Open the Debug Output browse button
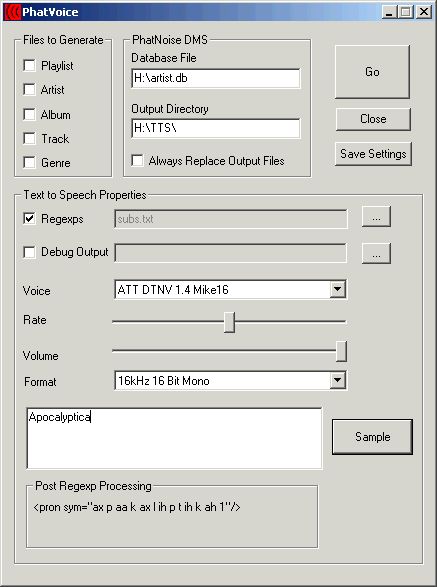The height and width of the screenshot is (587, 437). tap(376, 253)
